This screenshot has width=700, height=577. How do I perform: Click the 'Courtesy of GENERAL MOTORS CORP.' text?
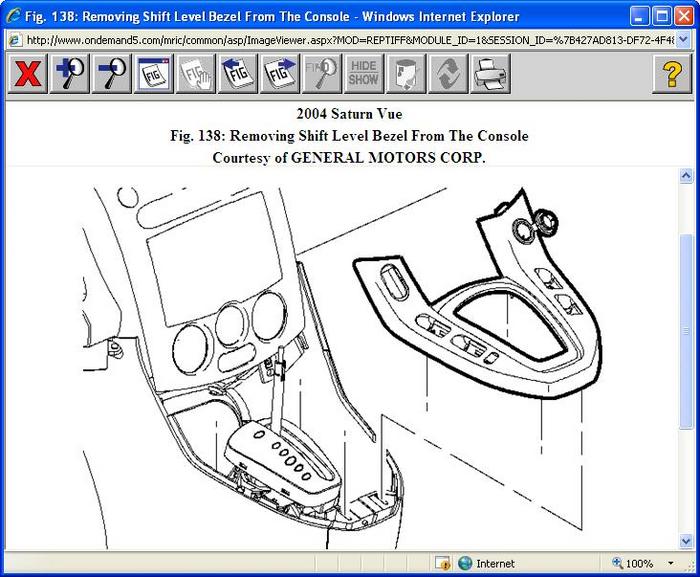[x=349, y=158]
